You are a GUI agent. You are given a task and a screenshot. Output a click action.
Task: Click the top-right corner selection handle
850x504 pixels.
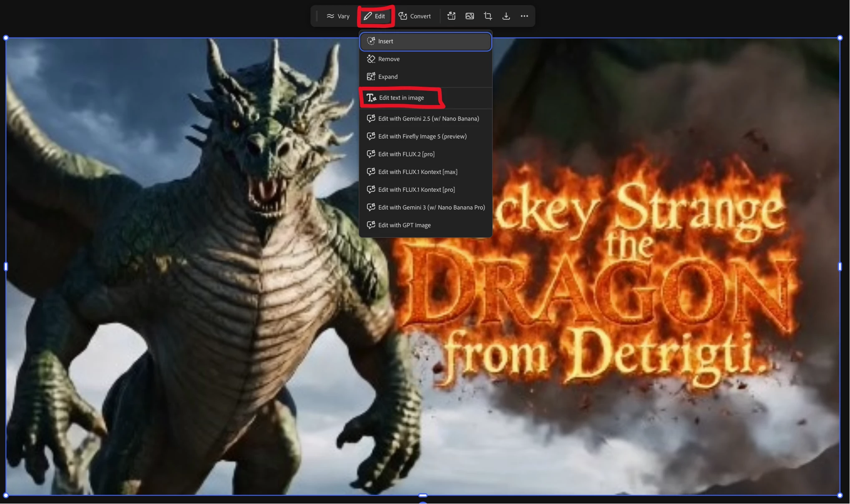point(840,38)
